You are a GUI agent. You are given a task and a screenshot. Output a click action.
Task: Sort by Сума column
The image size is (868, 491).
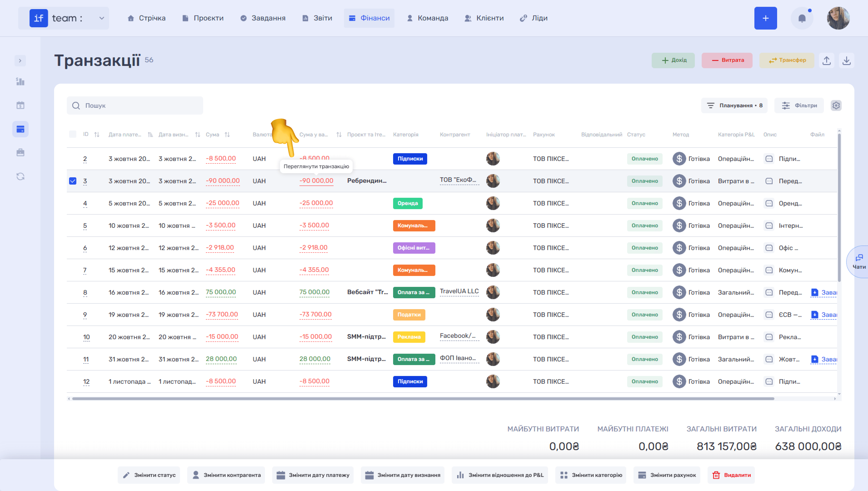pos(227,135)
